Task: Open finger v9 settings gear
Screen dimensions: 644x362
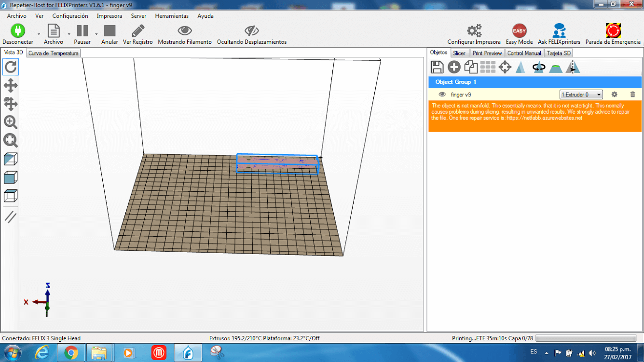Action: pyautogui.click(x=614, y=94)
